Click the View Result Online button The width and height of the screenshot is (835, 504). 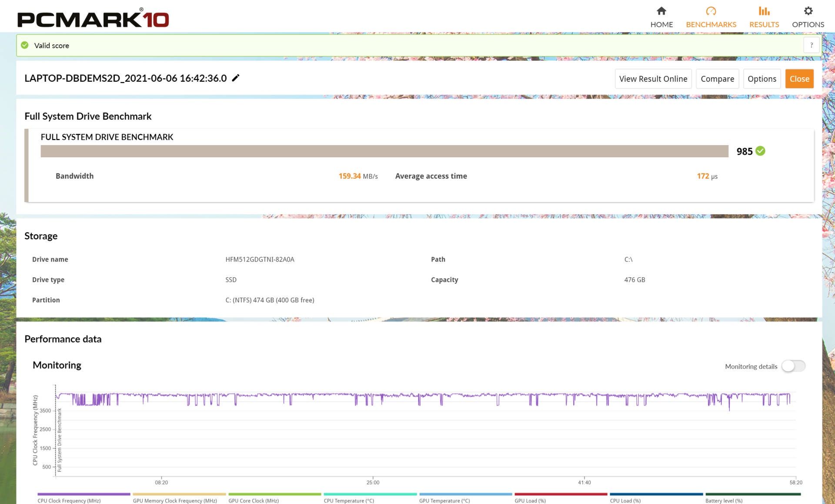point(653,79)
